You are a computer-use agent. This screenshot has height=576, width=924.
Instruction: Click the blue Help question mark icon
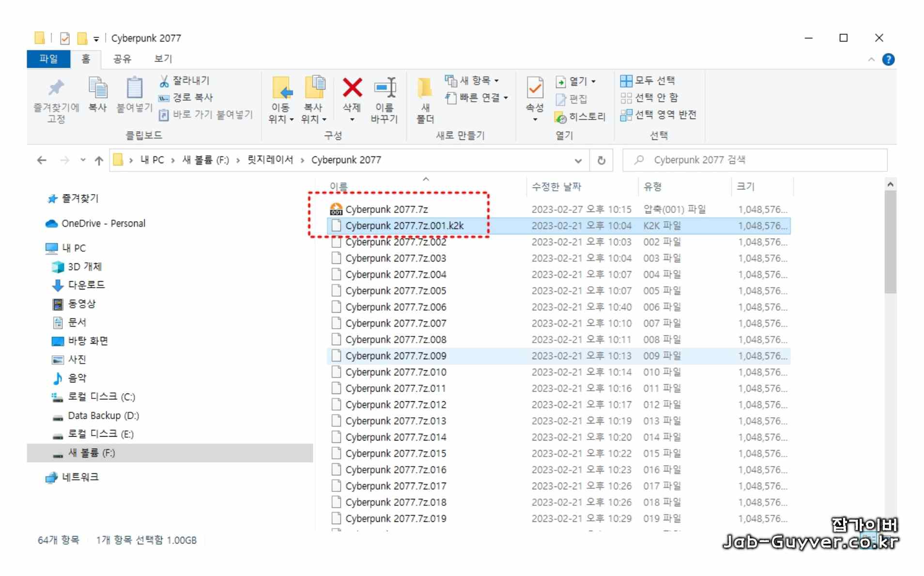click(888, 60)
